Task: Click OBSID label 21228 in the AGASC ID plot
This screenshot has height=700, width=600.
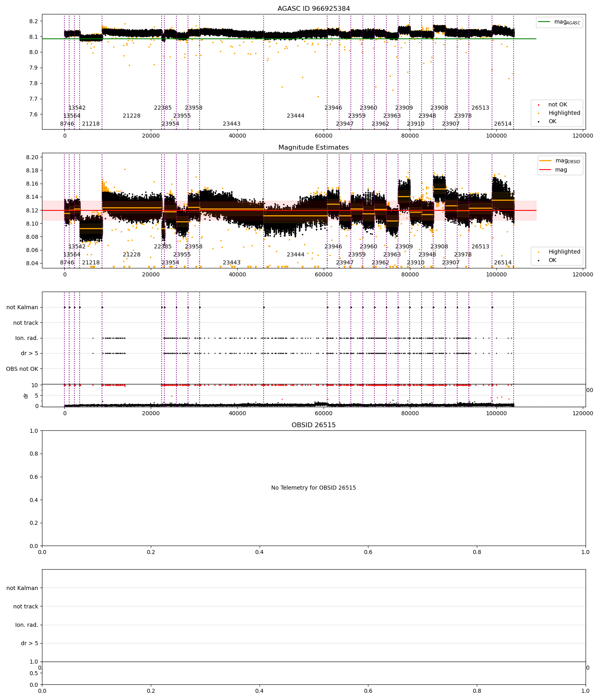Action: (x=132, y=116)
